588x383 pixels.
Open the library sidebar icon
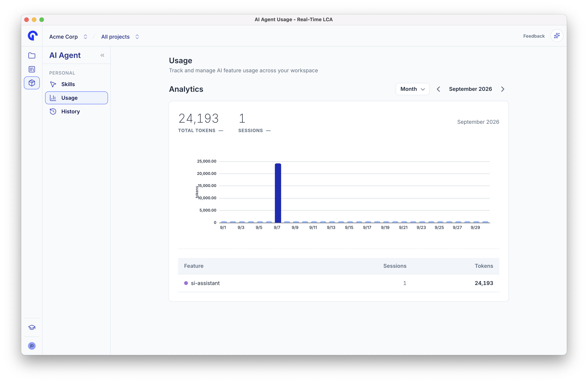coord(32,69)
